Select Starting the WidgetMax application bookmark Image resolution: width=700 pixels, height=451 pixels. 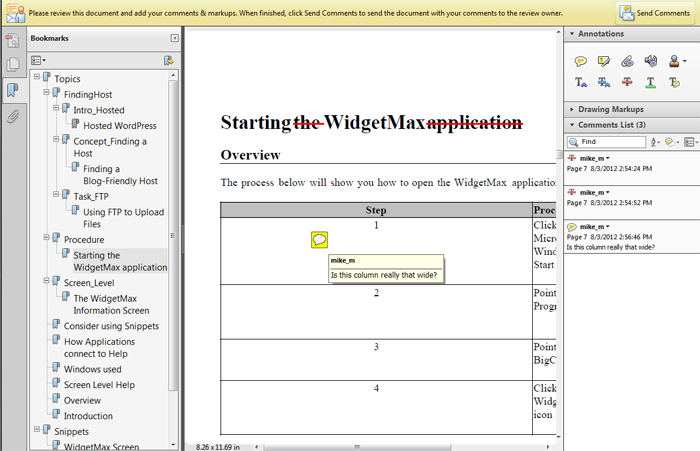(x=120, y=261)
